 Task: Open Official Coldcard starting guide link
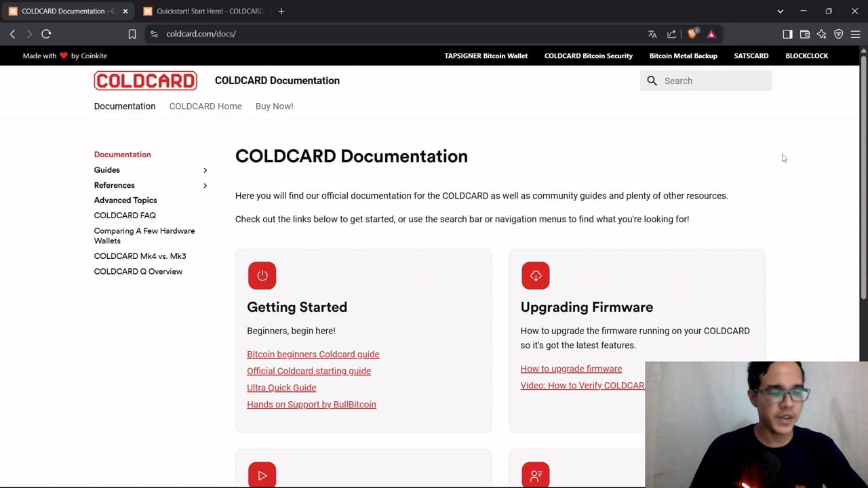(309, 371)
